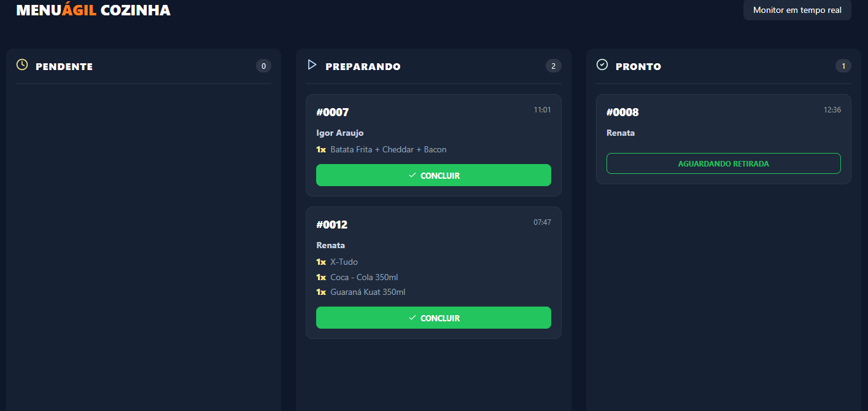This screenshot has width=868, height=411.
Task: Click the 12:36 timestamp on order #0008
Action: point(832,110)
